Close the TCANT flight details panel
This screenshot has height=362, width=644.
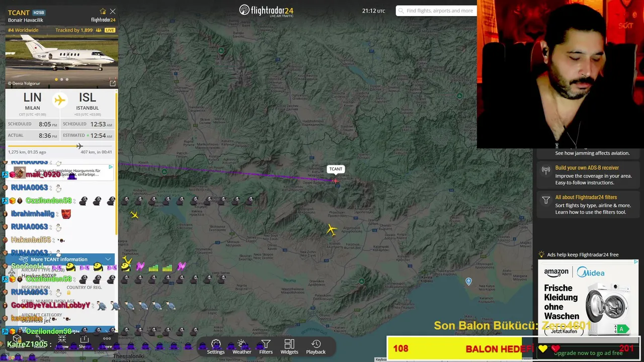113,11
